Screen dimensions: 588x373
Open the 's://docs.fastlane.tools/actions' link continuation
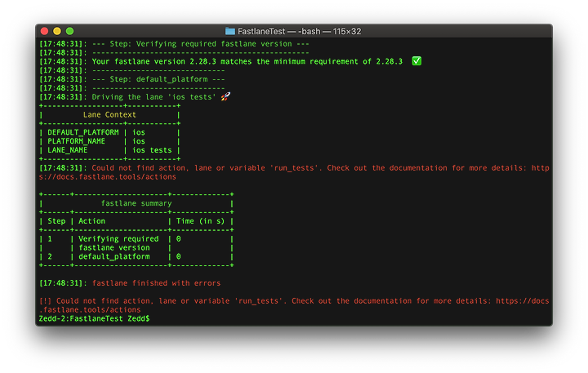pos(108,177)
